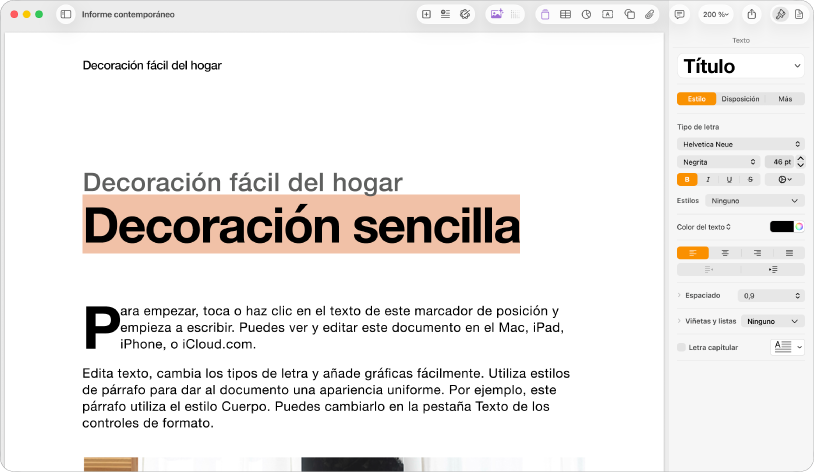Viewport: 814px width, 473px height.
Task: Open the Document inspector icon
Action: tap(799, 15)
